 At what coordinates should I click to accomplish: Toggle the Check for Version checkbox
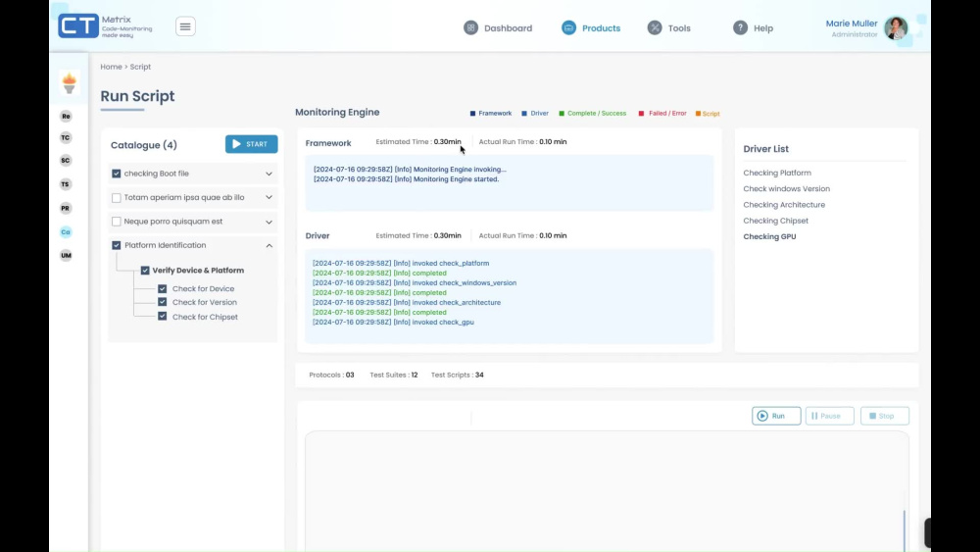coord(163,302)
